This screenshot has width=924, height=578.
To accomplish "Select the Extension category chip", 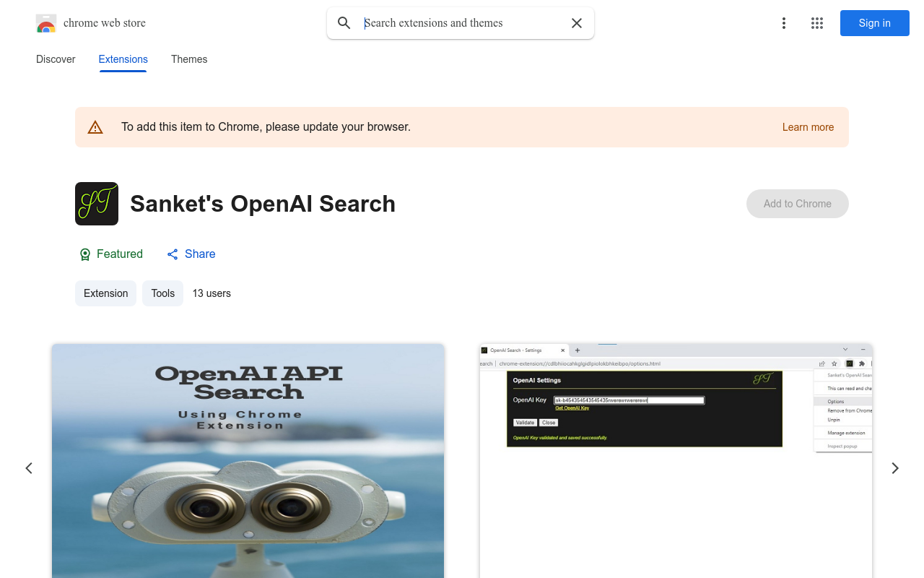I will [105, 293].
